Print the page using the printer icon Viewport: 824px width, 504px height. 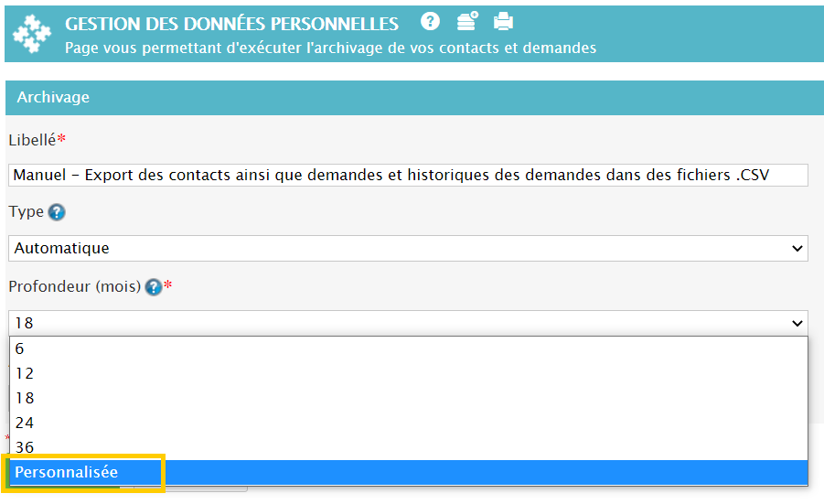click(503, 22)
